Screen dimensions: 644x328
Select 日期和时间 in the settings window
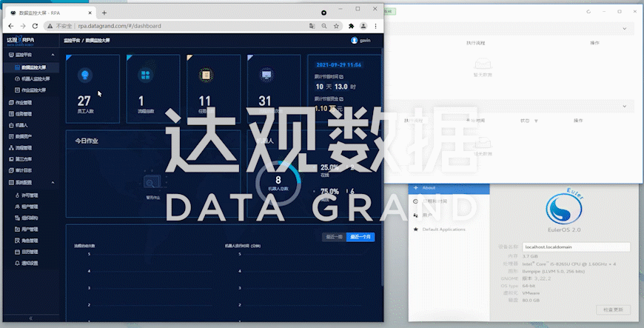point(449,201)
